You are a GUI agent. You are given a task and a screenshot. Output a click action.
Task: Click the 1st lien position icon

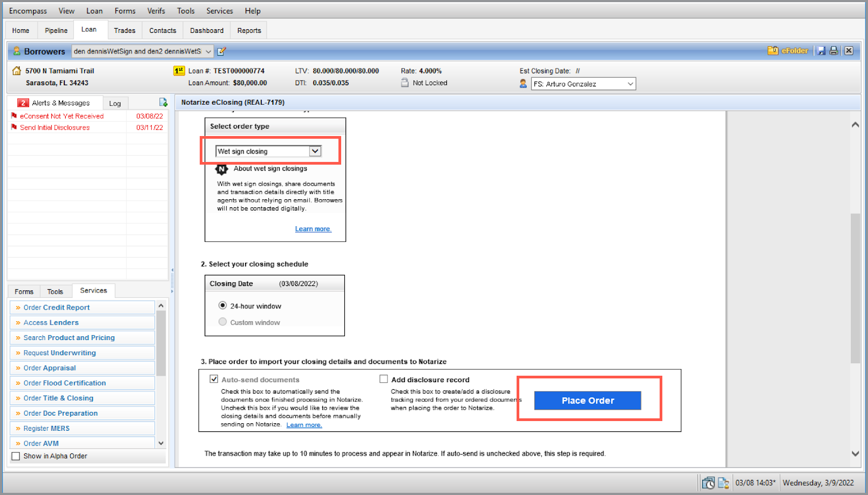coord(179,71)
